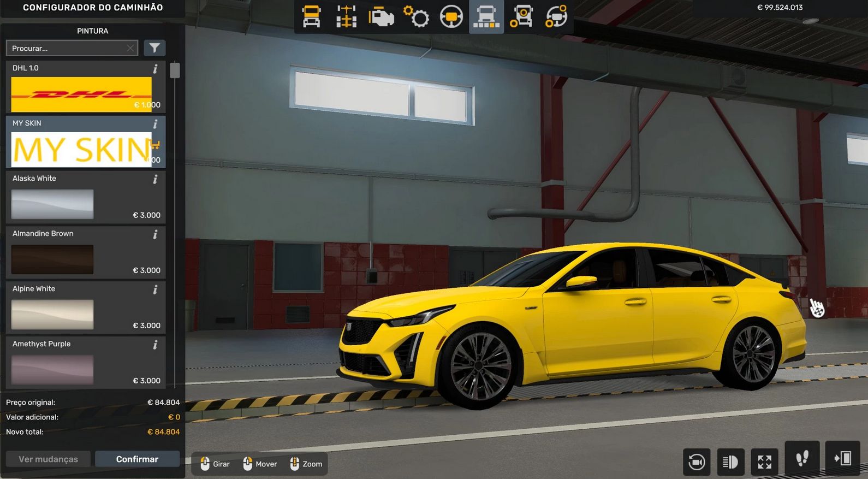Image resolution: width=868 pixels, height=479 pixels.
Task: Select the paint job tab in toolbar
Action: [x=486, y=16]
